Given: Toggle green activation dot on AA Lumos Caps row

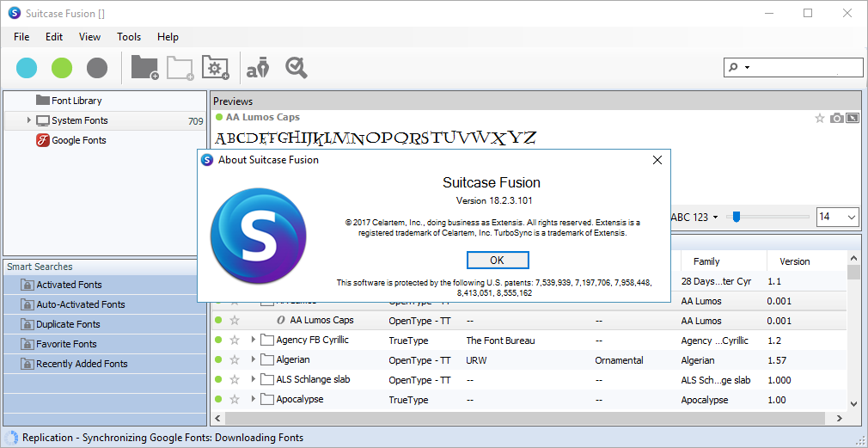Looking at the screenshot, I should coord(218,320).
